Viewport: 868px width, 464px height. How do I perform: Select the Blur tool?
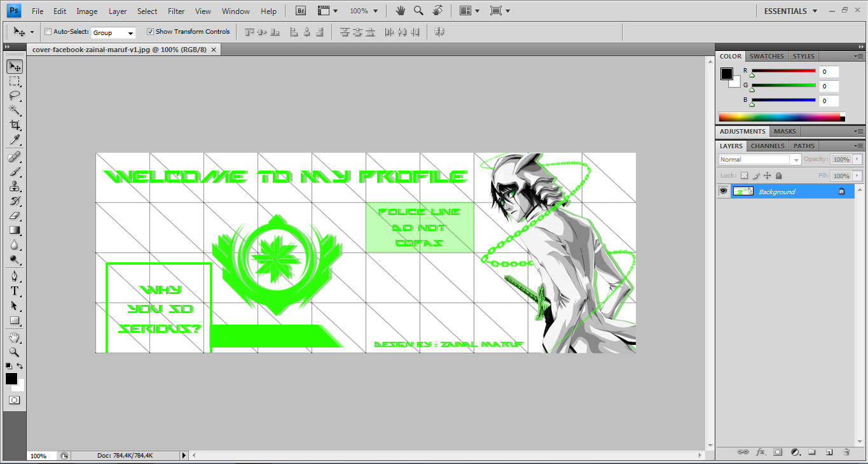click(14, 244)
